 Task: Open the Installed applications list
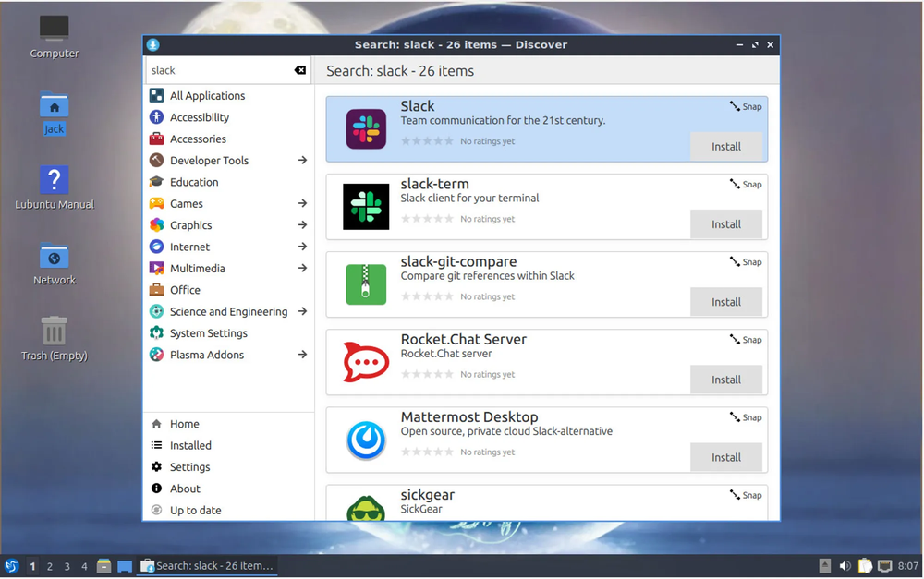(x=228, y=446)
